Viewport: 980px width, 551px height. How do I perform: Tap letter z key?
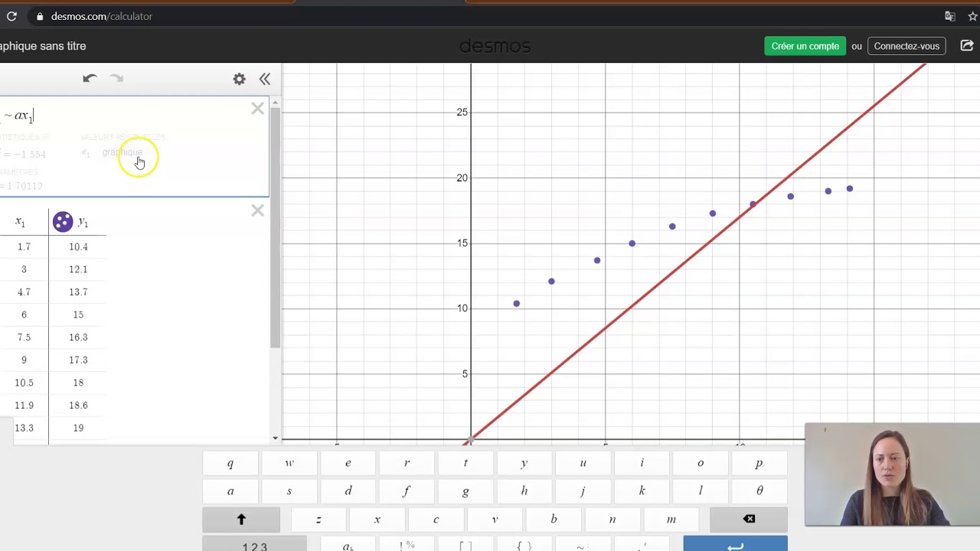click(x=318, y=520)
